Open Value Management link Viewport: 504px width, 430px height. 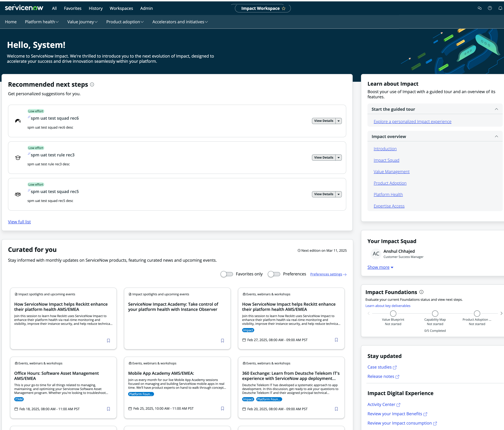pos(391,172)
